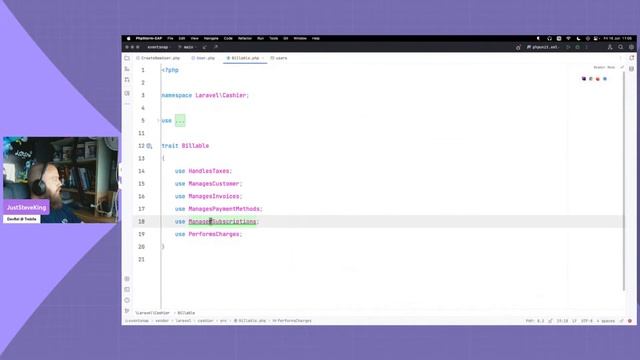Toggle Reader Mode label
640x360 pixels.
604,67
